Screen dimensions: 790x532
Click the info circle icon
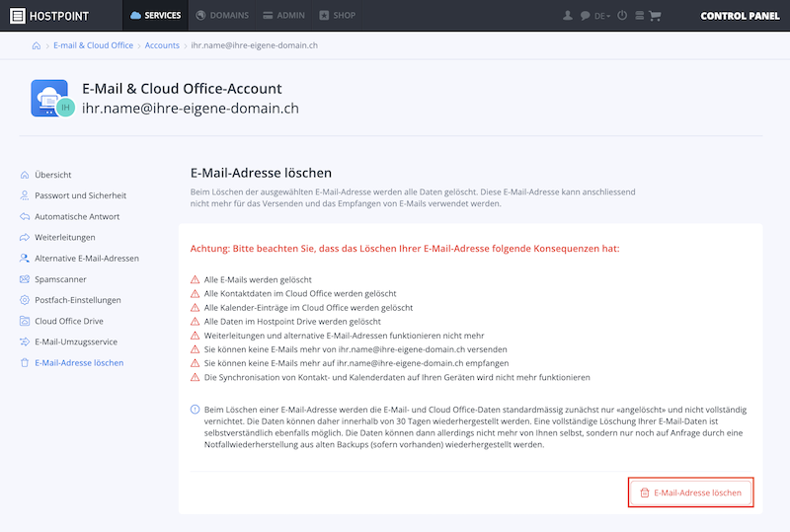[x=195, y=410]
